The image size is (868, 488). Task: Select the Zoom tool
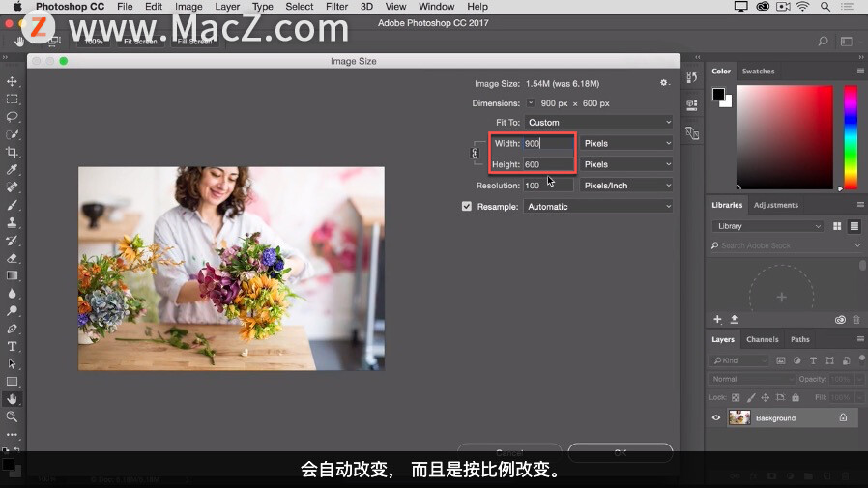click(12, 416)
